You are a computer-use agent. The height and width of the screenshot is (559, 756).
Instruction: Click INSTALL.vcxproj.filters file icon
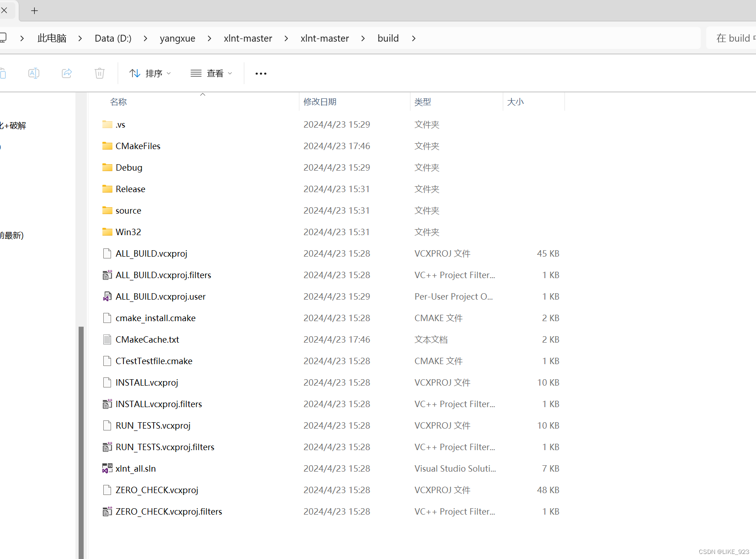[107, 404]
